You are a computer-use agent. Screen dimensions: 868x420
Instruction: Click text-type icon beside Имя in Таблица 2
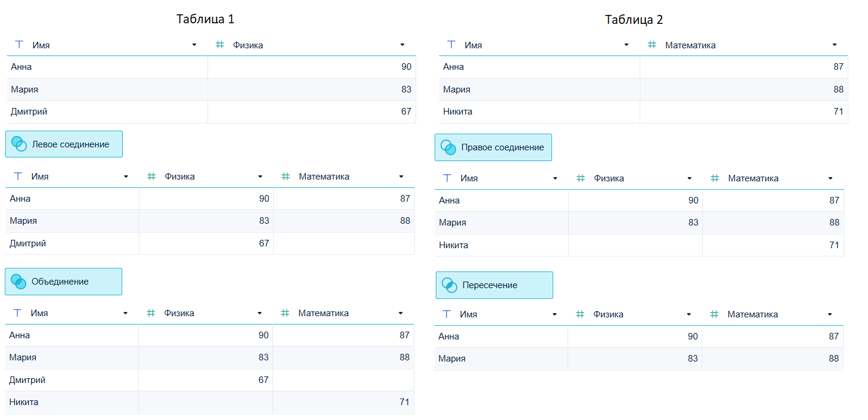point(451,45)
